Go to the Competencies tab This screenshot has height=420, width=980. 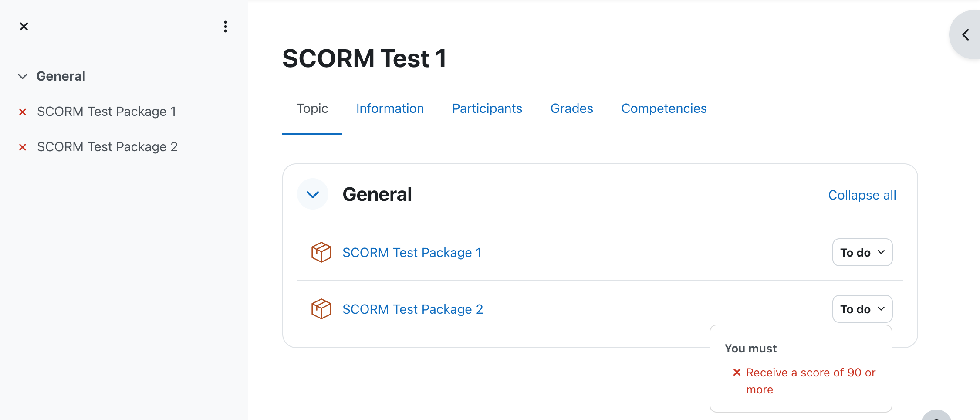pyautogui.click(x=664, y=108)
